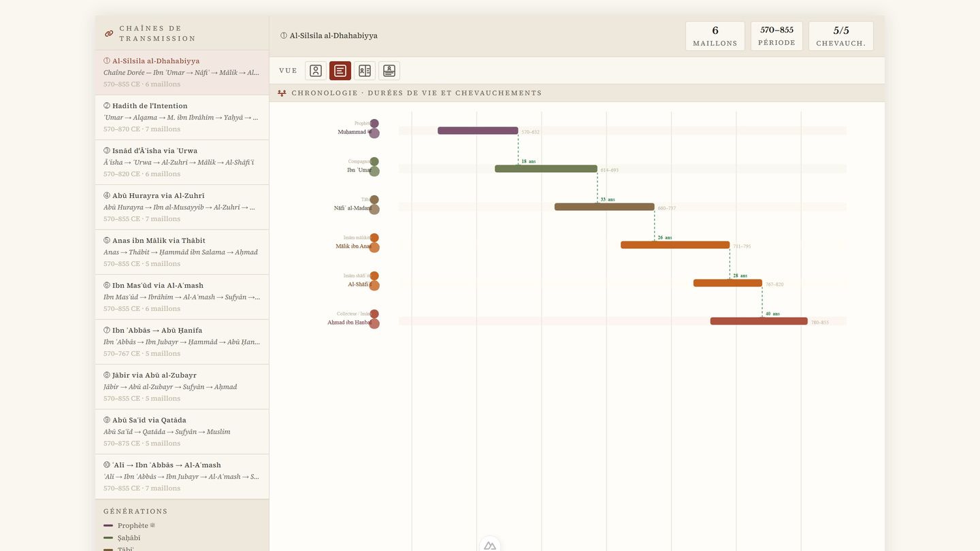Switch to the person-with-details split view
The image size is (980, 551).
point(365,71)
